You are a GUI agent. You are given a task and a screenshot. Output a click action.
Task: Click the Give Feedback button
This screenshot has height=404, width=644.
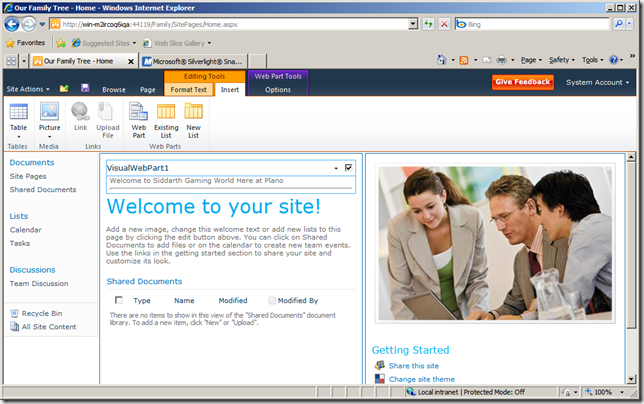(522, 82)
